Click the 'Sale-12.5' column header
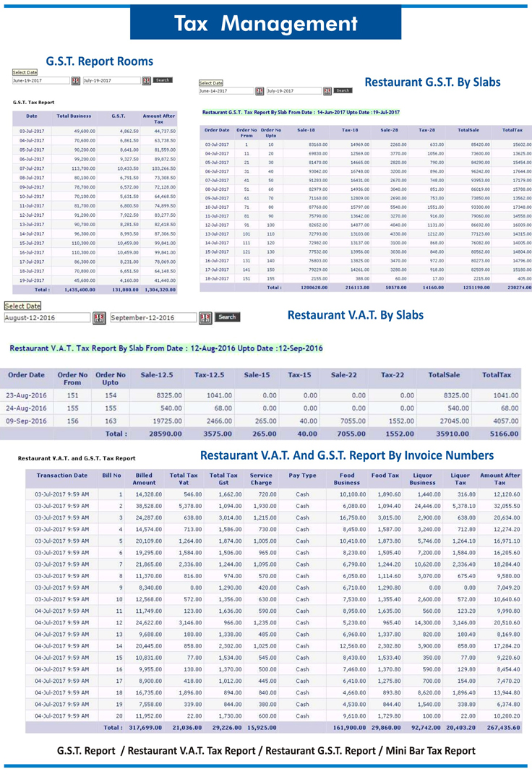532x774 pixels. point(157,375)
